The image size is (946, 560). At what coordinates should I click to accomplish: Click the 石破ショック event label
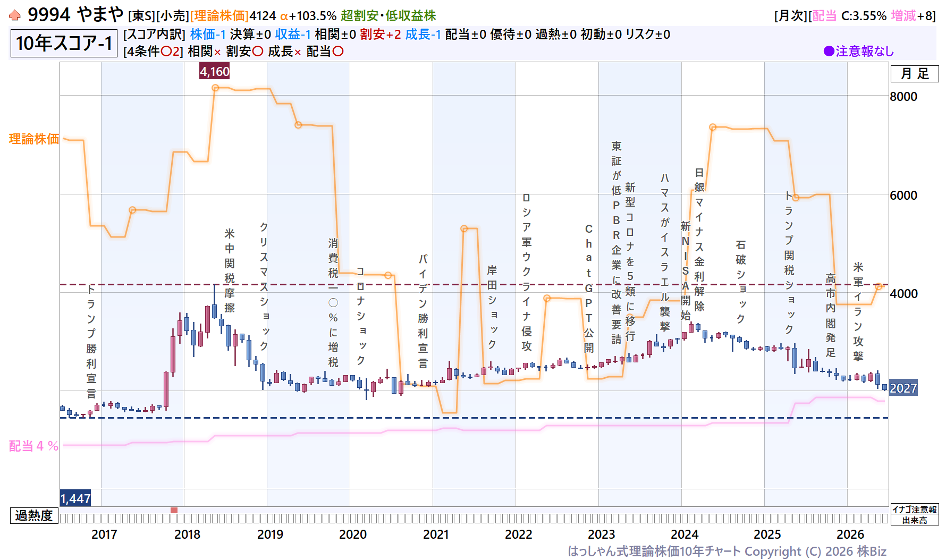741,282
